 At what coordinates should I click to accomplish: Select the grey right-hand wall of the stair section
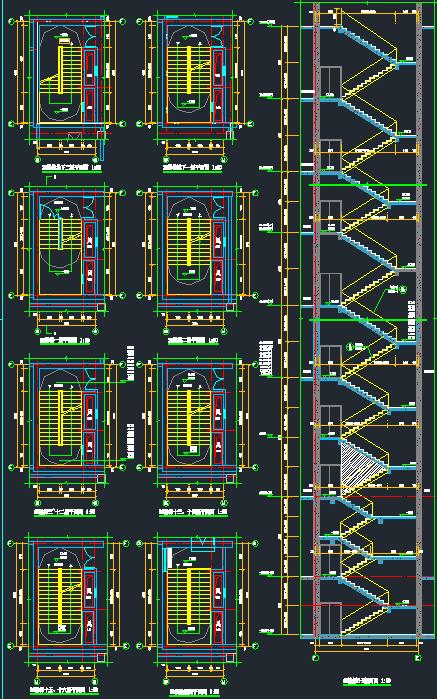tap(419, 319)
